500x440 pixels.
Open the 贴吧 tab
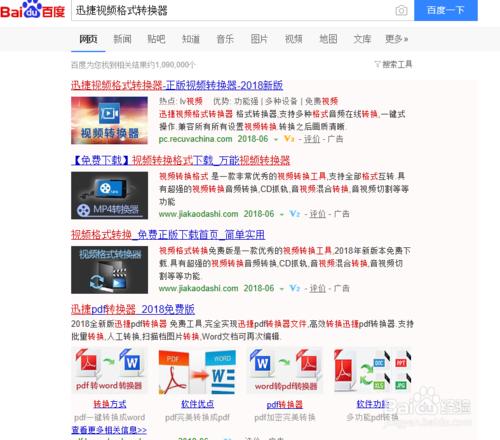click(x=156, y=39)
